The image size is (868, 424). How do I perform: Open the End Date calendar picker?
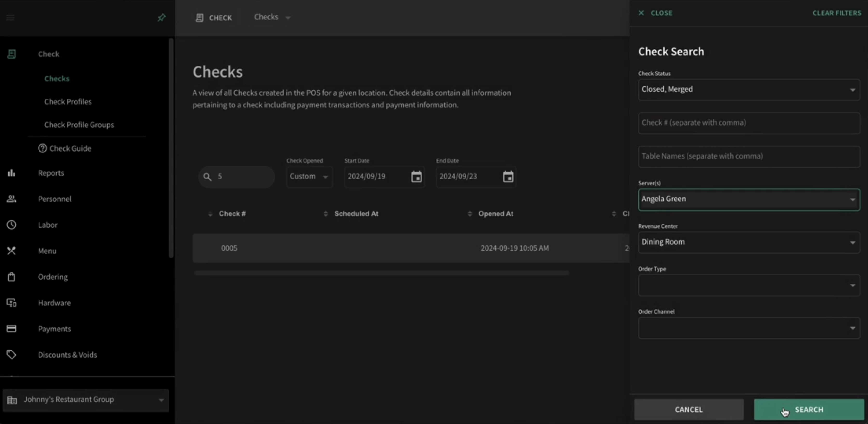(x=508, y=176)
